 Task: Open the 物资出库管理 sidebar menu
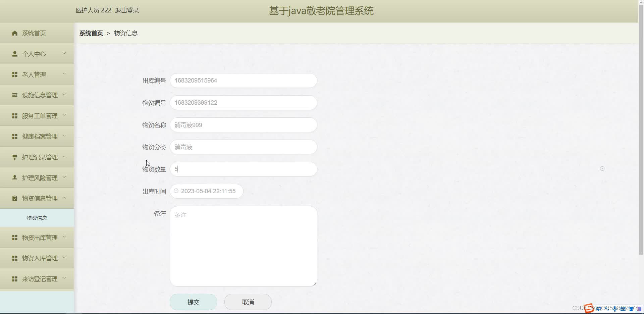(x=37, y=238)
